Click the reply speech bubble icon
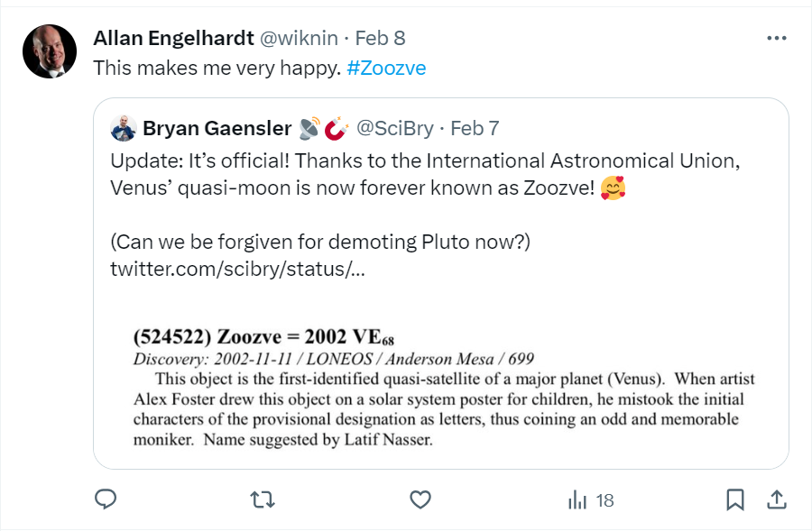 pos(106,499)
